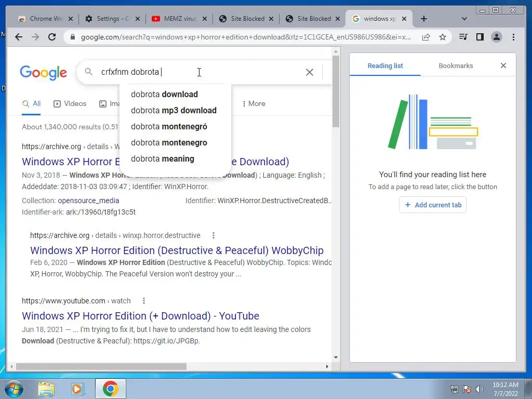The height and width of the screenshot is (399, 532).
Task: Open options for archive.org winxp.horror.destructive result
Action: tap(213, 235)
